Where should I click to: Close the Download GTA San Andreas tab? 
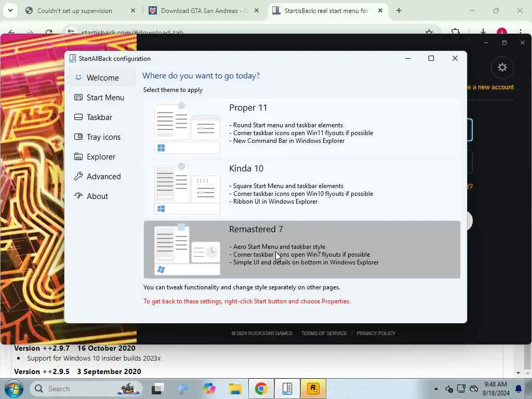(x=257, y=11)
